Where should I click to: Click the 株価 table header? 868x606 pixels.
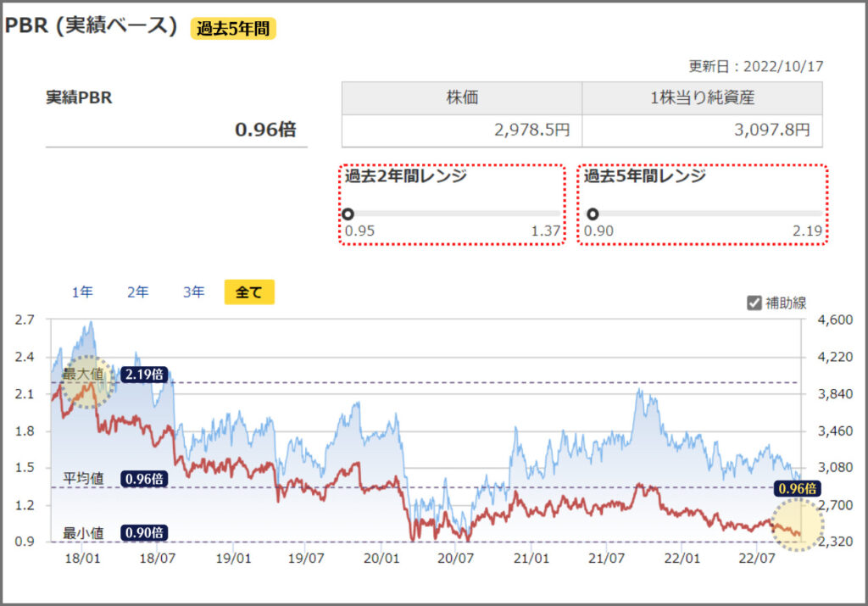[462, 98]
